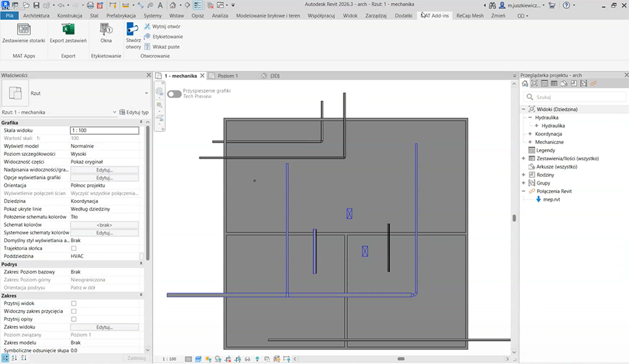Click the Export zestawień Excel icon

(68, 30)
